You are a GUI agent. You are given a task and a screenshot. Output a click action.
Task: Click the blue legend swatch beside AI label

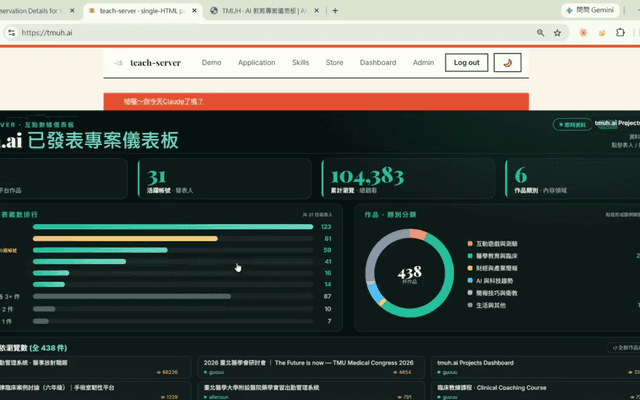pos(470,280)
